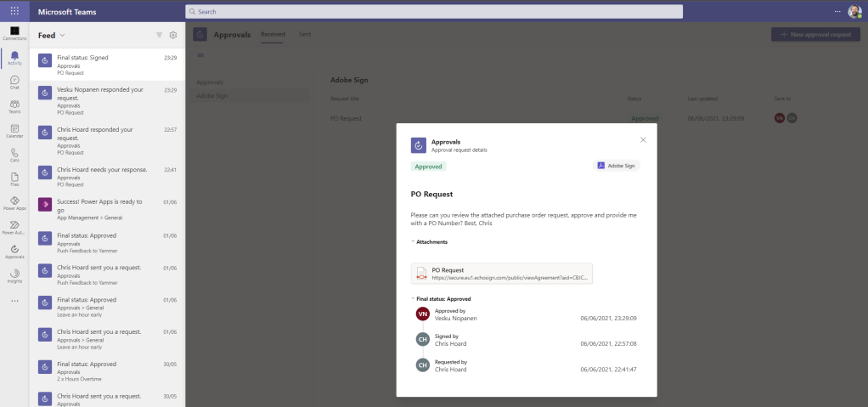Image resolution: width=868 pixels, height=407 pixels.
Task: Open the PO Request attachment link
Action: pyautogui.click(x=501, y=273)
